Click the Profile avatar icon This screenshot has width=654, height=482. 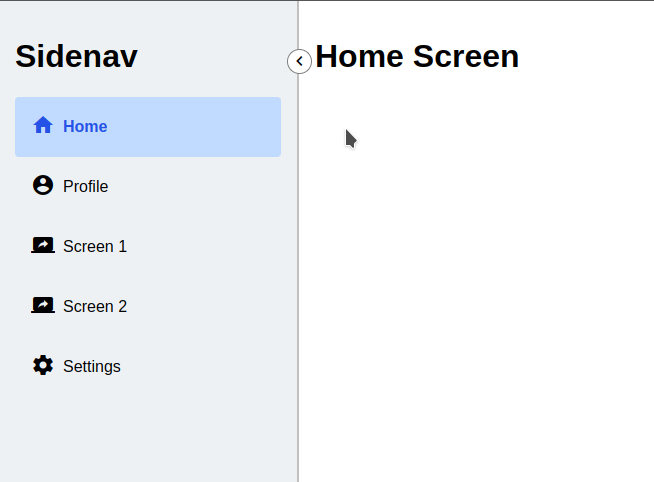pos(43,185)
